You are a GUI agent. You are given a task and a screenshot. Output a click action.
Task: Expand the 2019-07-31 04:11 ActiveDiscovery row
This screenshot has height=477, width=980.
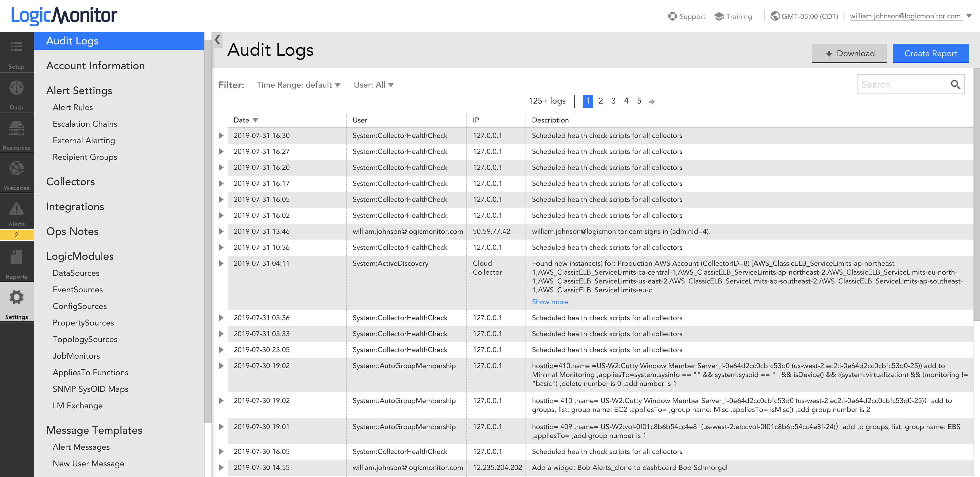tap(221, 263)
